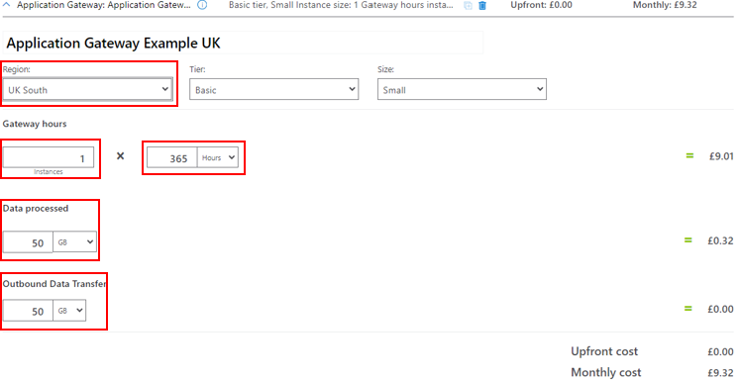Screen dimensions: 741x380
Task: Clone the Application Gateway estimate
Action: pyautogui.click(x=468, y=6)
